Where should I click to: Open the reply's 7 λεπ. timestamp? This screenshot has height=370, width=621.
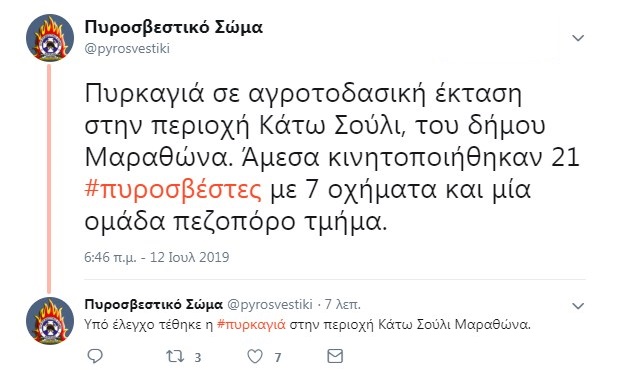click(343, 305)
